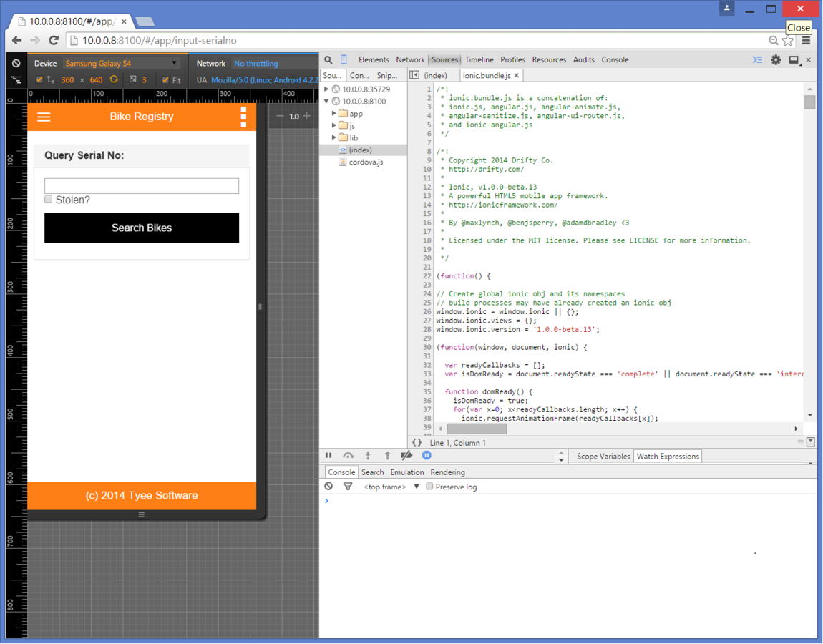This screenshot has width=823, height=644.
Task: Select the inspect element magnifier icon
Action: pyautogui.click(x=328, y=59)
